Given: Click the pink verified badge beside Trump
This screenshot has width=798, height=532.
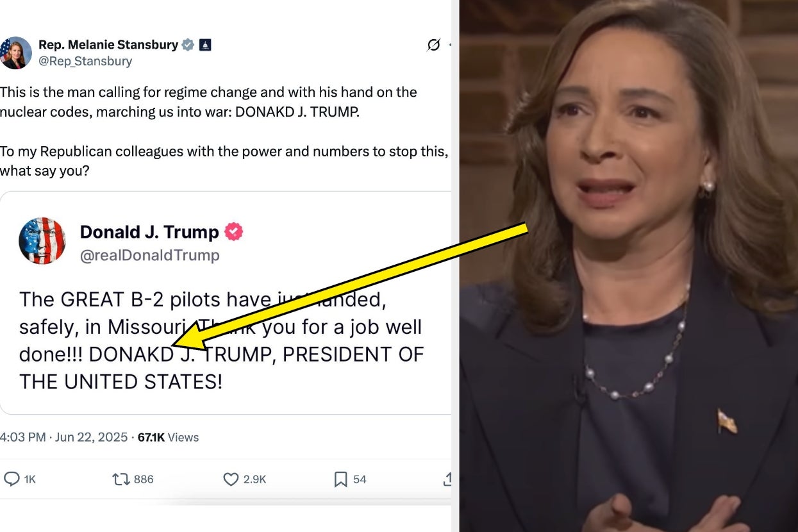Looking at the screenshot, I should click(x=233, y=232).
